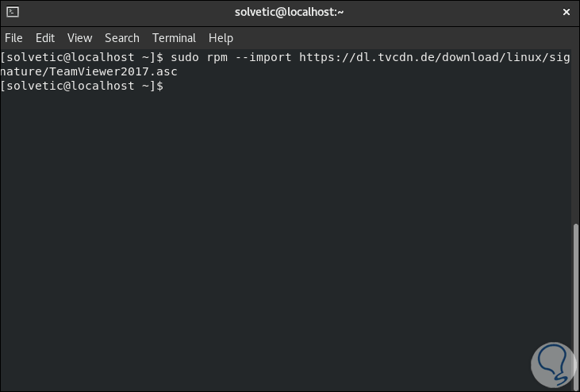
Task: Open the File menu
Action: [x=13, y=38]
